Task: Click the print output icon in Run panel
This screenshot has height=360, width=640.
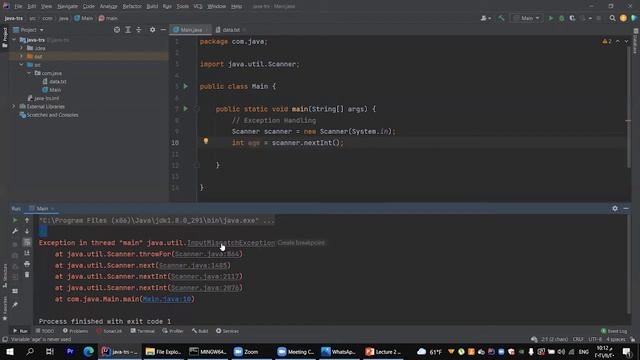Action: coord(27,264)
